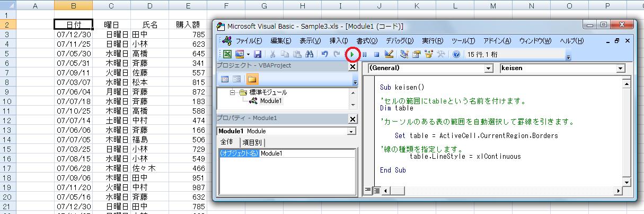The height and width of the screenshot is (214, 644).
Task: Open the Object Browser icon
Action: tap(429, 54)
